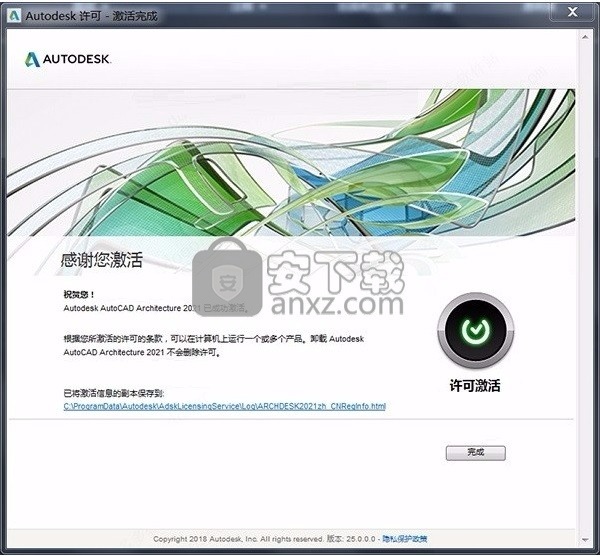Click the green checkmark activation icon
600x556 pixels.
coord(475,331)
